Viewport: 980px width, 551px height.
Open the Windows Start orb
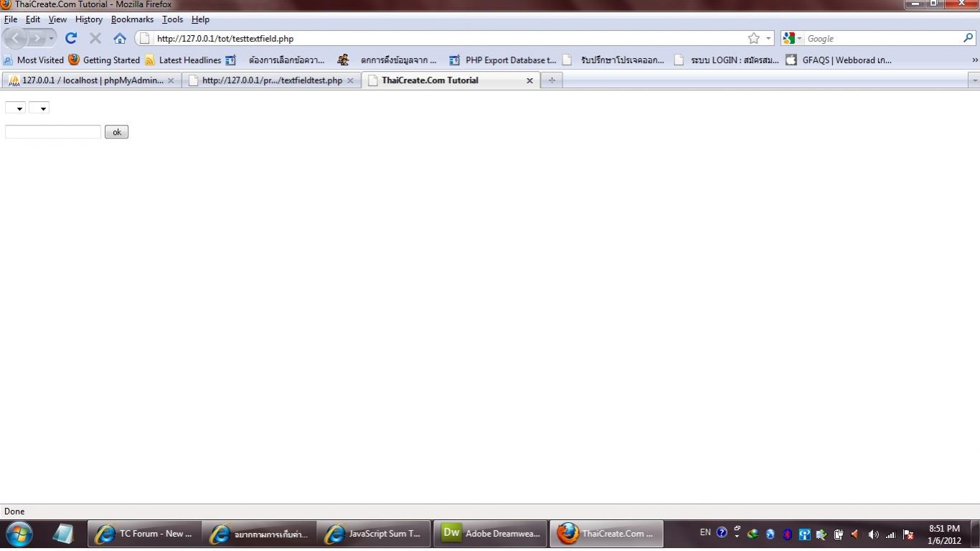pyautogui.click(x=19, y=534)
